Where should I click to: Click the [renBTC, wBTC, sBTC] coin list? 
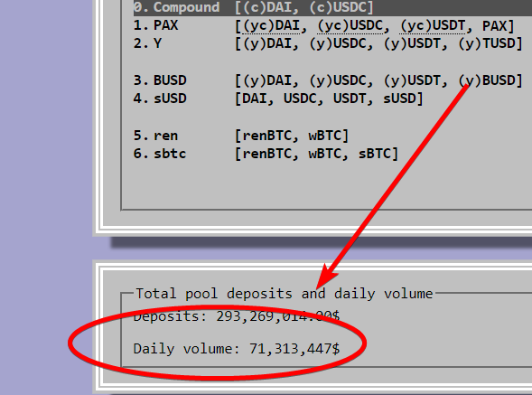pos(316,154)
